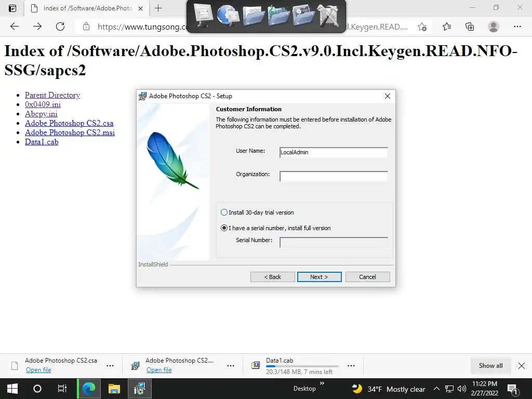Image resolution: width=532 pixels, height=399 pixels.
Task: Open more options for Data1.cab download
Action: click(x=351, y=366)
